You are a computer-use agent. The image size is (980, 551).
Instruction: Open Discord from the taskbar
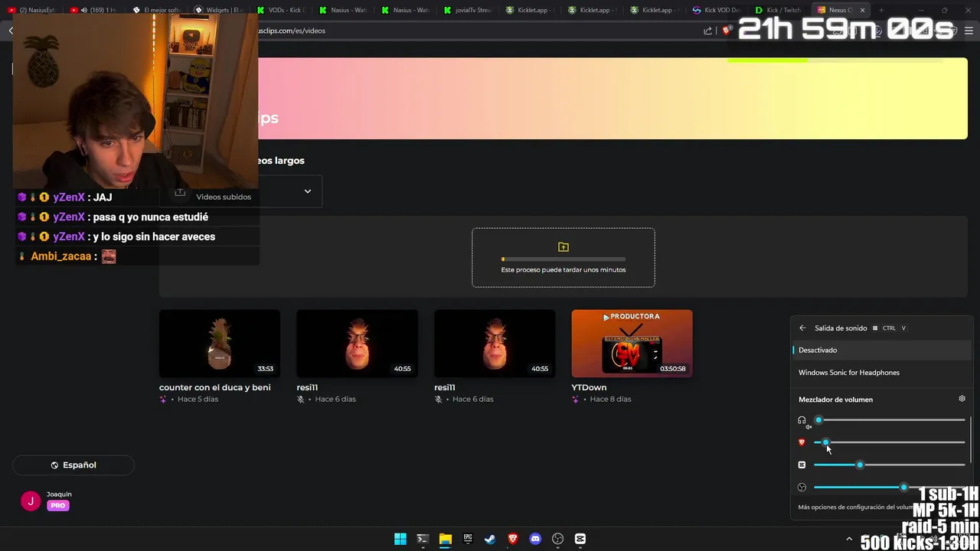pyautogui.click(x=535, y=539)
